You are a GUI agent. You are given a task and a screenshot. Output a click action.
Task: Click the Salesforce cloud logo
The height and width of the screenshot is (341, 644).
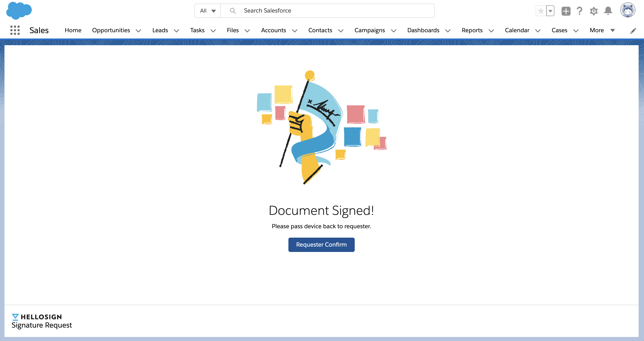19,11
